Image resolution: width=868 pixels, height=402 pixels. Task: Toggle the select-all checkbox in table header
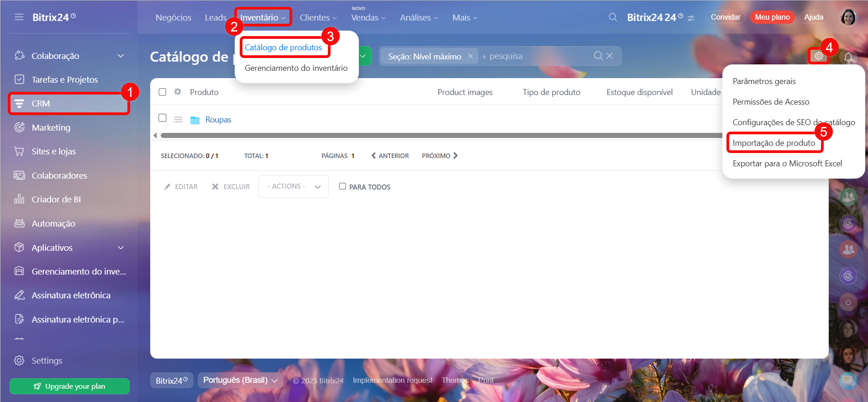coord(163,92)
